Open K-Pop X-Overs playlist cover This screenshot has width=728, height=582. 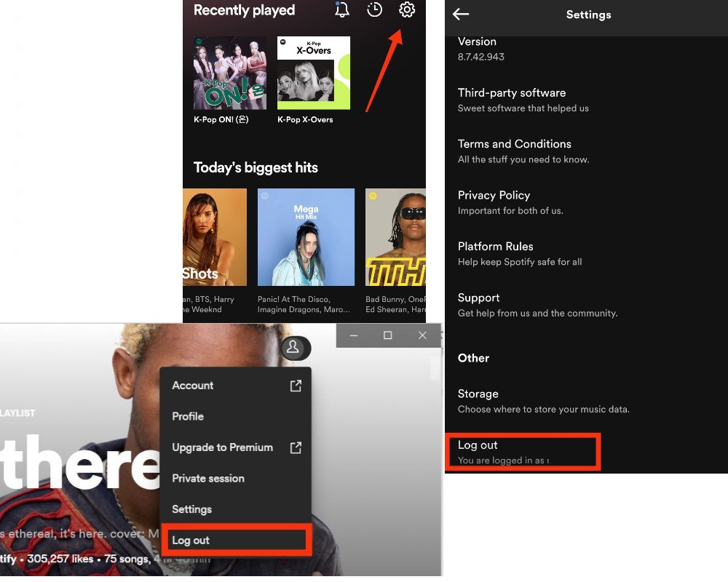click(314, 73)
